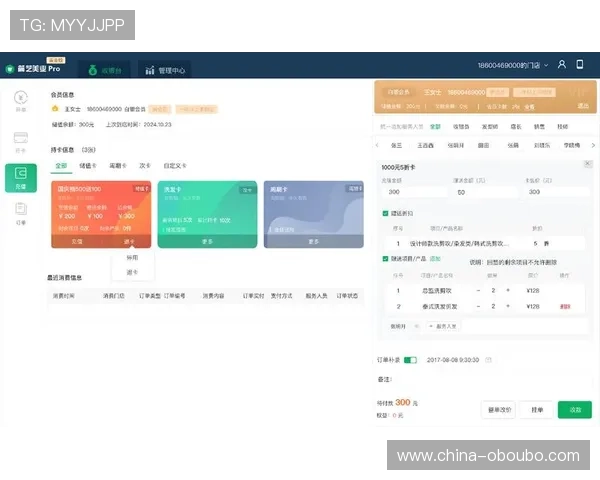Switch to the 管理中心 top tab
The height and width of the screenshot is (480, 600).
pos(165,70)
